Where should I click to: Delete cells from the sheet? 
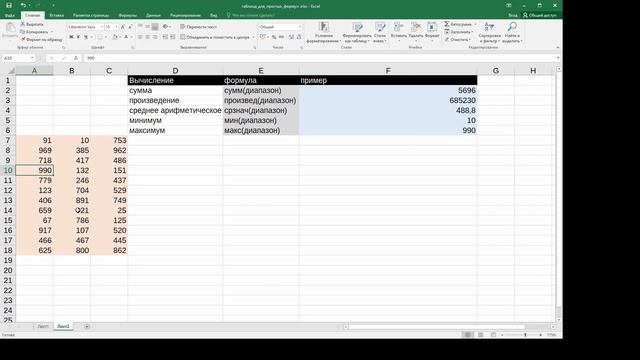(416, 32)
